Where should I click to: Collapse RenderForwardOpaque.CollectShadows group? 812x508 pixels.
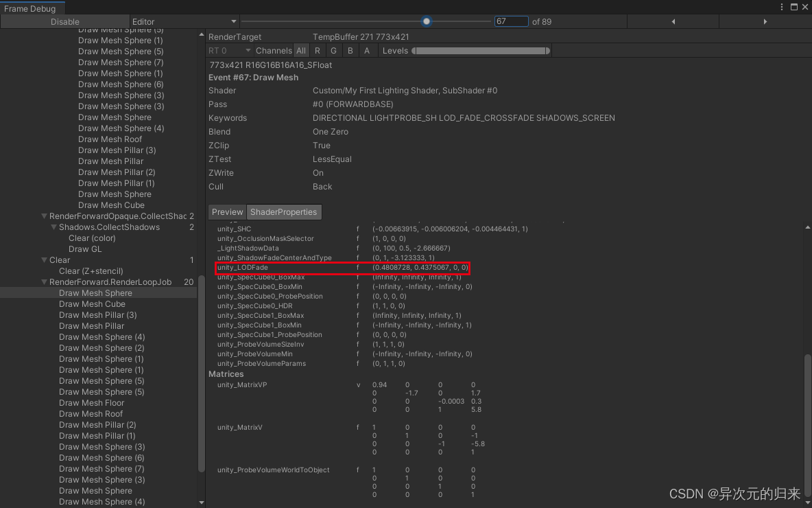pyautogui.click(x=45, y=216)
